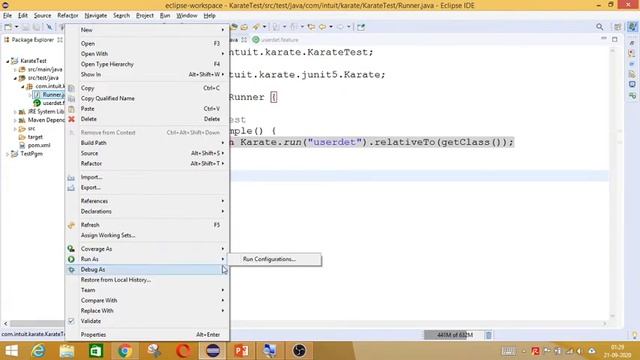
Task: Expand the src/main/java folder
Action: tap(15, 69)
